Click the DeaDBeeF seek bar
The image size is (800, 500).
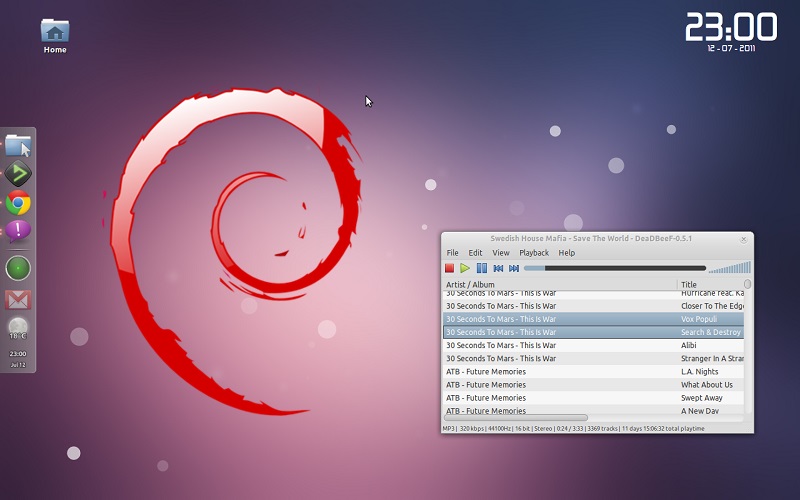coord(615,268)
